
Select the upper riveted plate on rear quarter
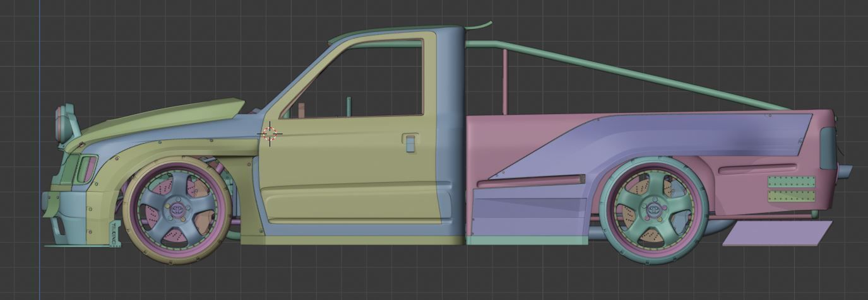point(791,182)
